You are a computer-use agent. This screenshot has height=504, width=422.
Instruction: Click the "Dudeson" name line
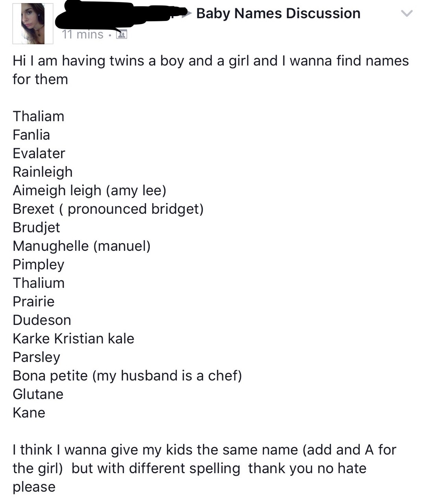[42, 320]
